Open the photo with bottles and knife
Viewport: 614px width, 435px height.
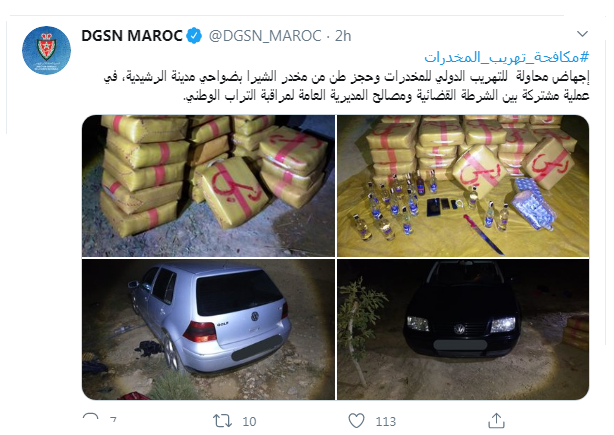(x=463, y=186)
